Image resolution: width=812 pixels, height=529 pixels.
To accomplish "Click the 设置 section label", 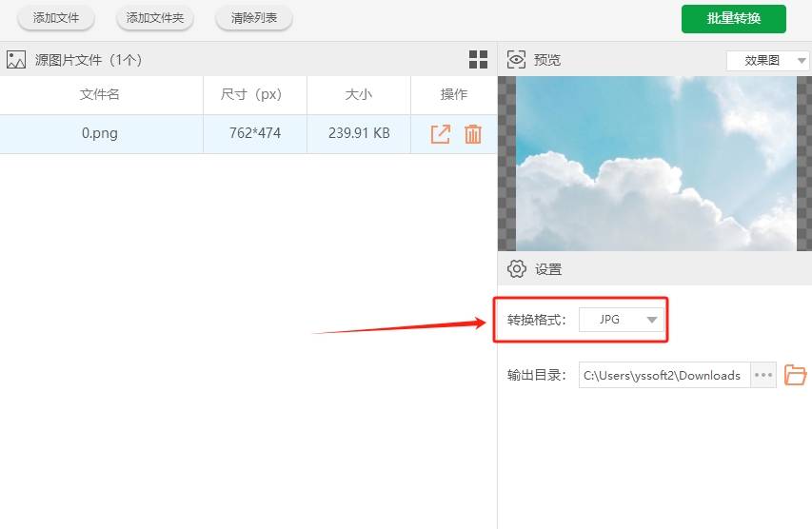I will click(x=548, y=269).
